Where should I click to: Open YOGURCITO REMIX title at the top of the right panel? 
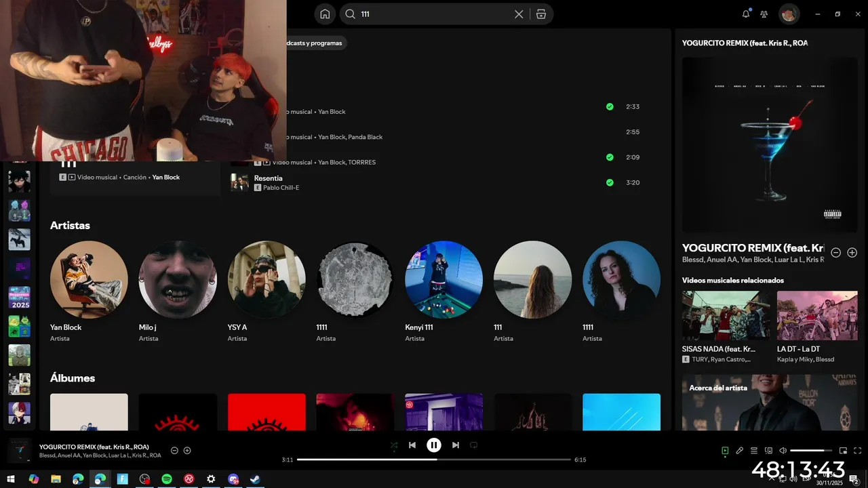(x=745, y=43)
